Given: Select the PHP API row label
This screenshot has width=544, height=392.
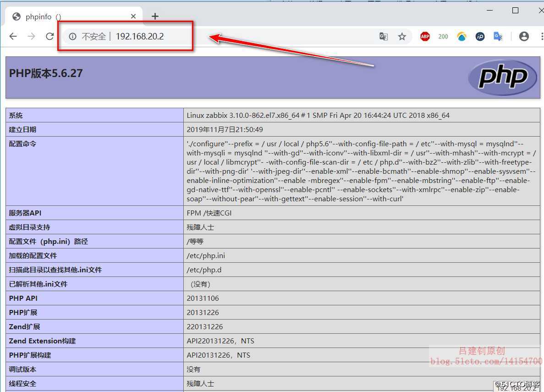Looking at the screenshot, I should click(x=23, y=298).
